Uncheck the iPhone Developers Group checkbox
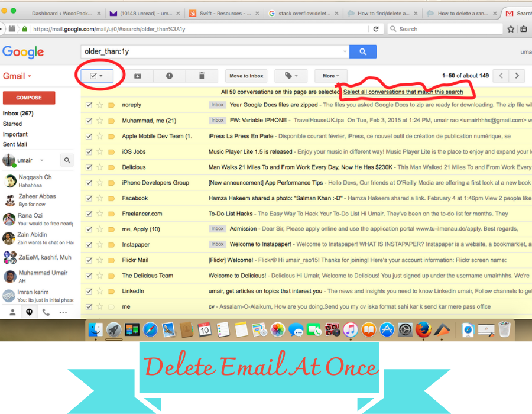The width and height of the screenshot is (532, 414). click(89, 183)
